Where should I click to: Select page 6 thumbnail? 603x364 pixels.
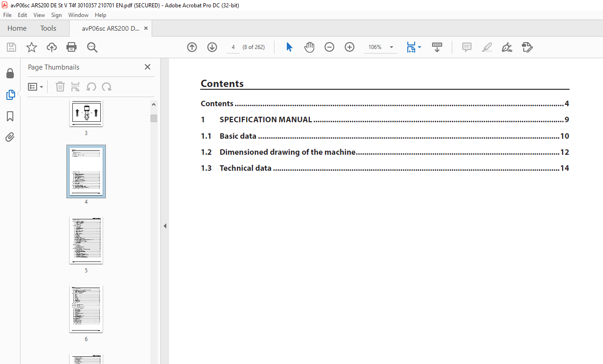click(x=86, y=309)
